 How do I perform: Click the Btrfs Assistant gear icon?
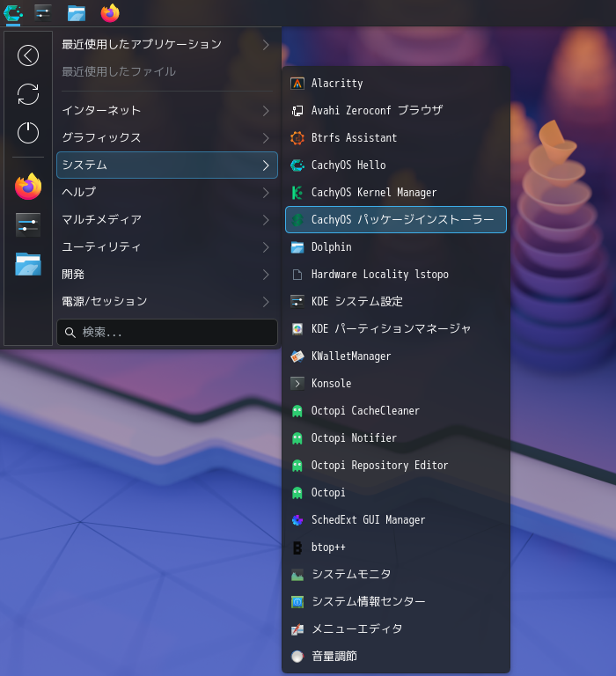tap(297, 138)
